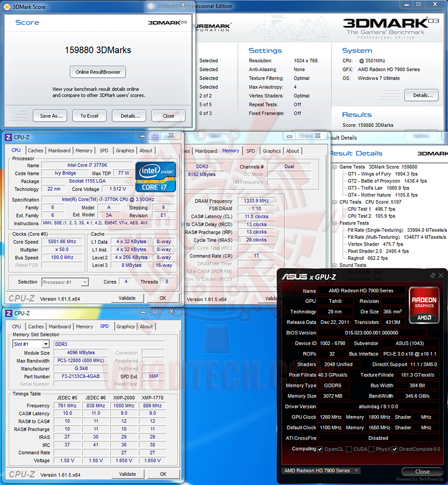Click the BIOS Version field in GPU-Z
This screenshot has height=485, width=448.
pos(371,333)
